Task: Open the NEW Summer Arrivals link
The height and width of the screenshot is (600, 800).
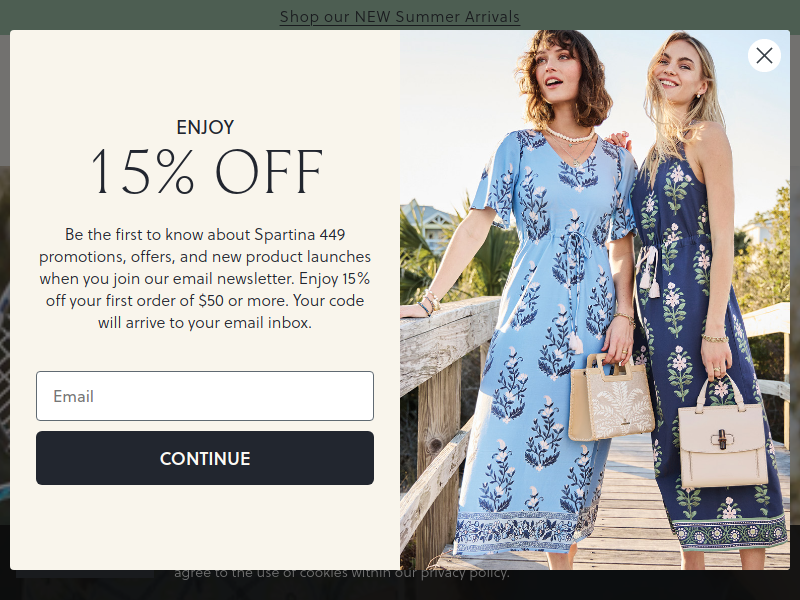Action: click(x=400, y=16)
